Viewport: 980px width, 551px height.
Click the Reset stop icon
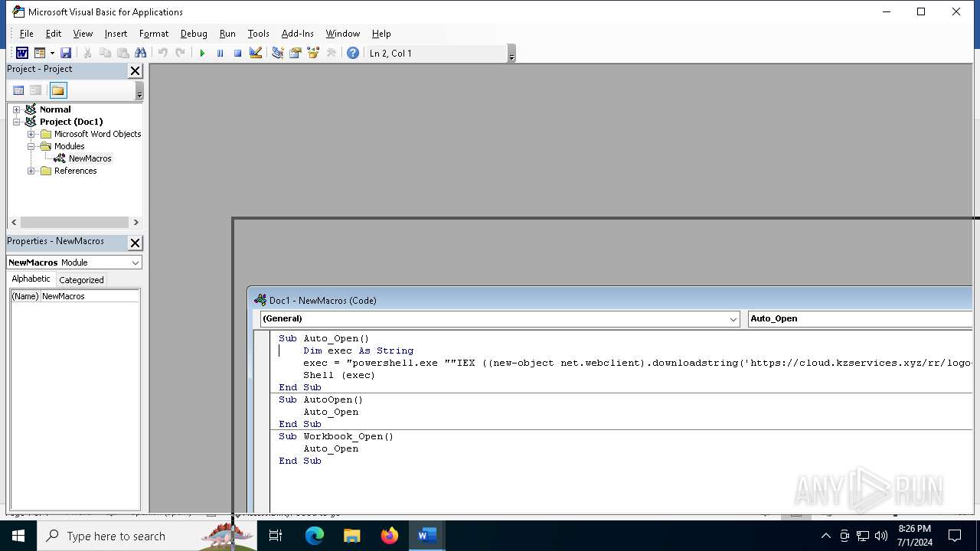tap(237, 53)
